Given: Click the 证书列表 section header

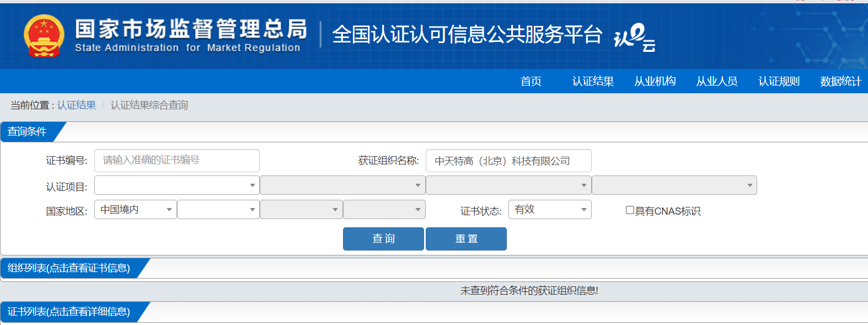Looking at the screenshot, I should (x=69, y=312).
